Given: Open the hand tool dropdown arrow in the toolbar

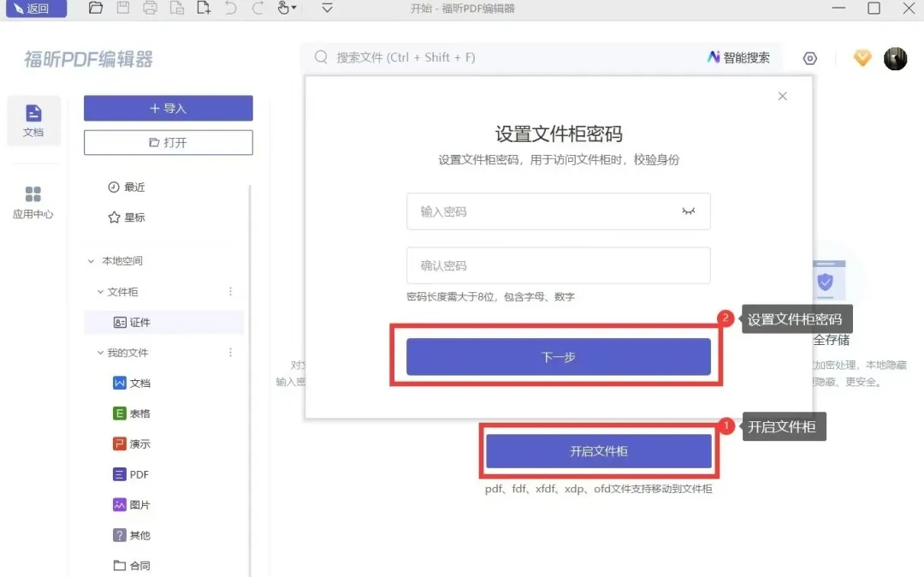Looking at the screenshot, I should [x=294, y=9].
